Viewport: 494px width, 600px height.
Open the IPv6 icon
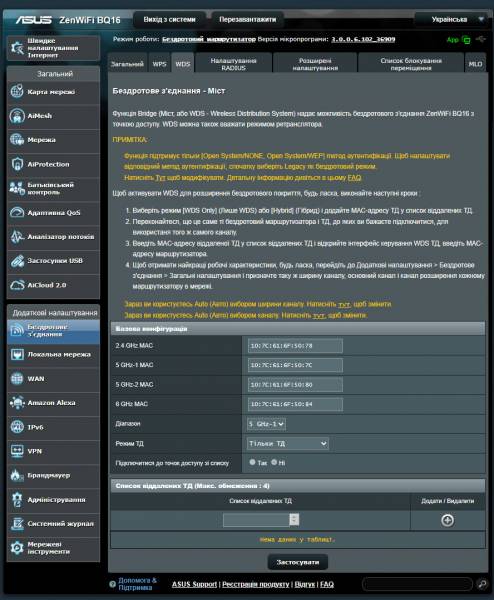(x=17, y=427)
